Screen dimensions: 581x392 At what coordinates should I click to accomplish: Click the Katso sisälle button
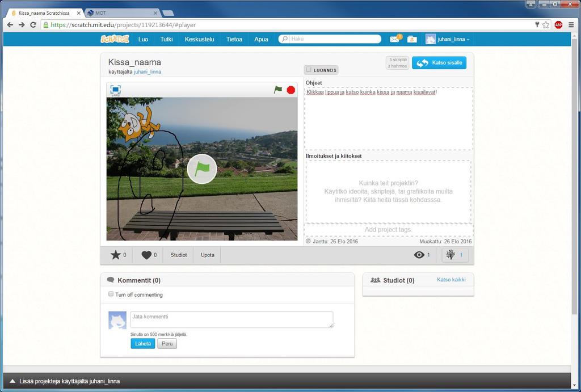(x=439, y=63)
